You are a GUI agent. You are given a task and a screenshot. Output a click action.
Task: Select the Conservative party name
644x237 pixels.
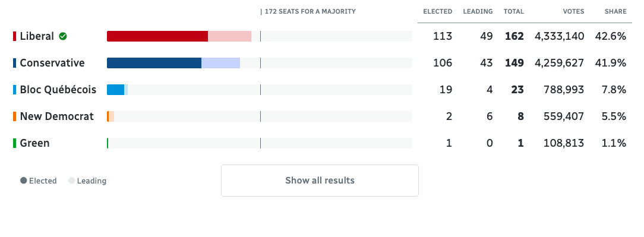tap(52, 63)
